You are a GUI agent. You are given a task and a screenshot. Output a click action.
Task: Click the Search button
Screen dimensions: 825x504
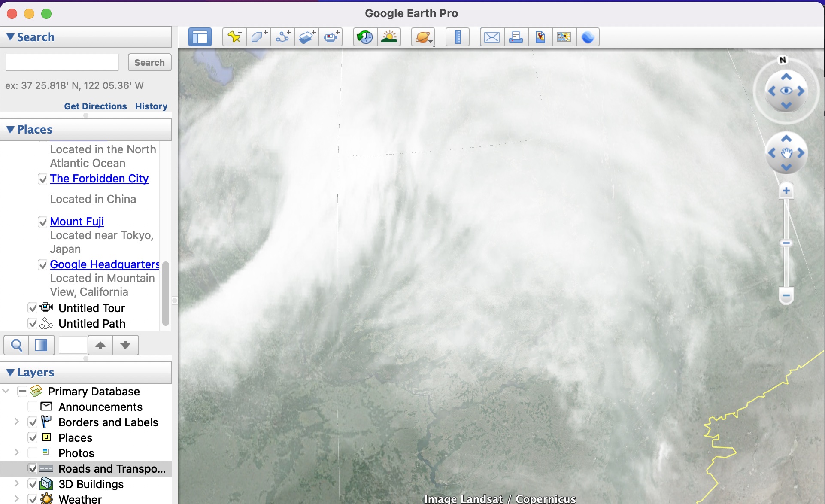(149, 63)
